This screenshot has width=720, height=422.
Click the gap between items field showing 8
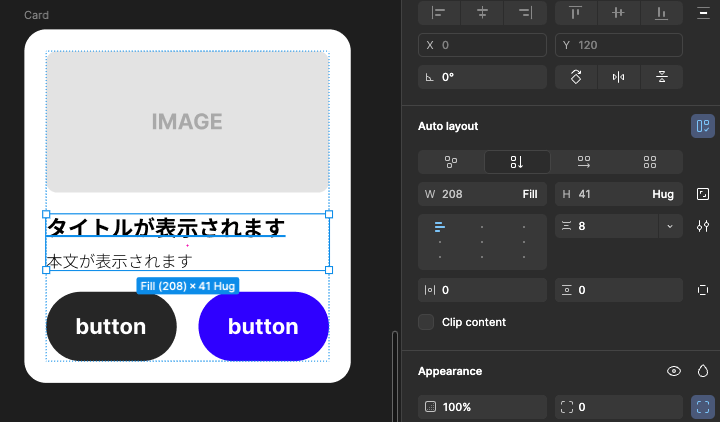point(606,226)
